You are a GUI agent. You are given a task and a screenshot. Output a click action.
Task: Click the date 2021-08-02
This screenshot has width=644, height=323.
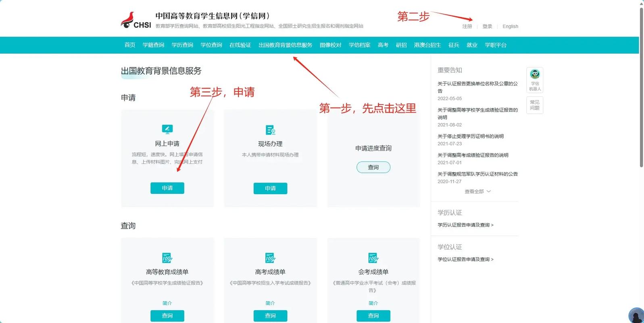450,125
